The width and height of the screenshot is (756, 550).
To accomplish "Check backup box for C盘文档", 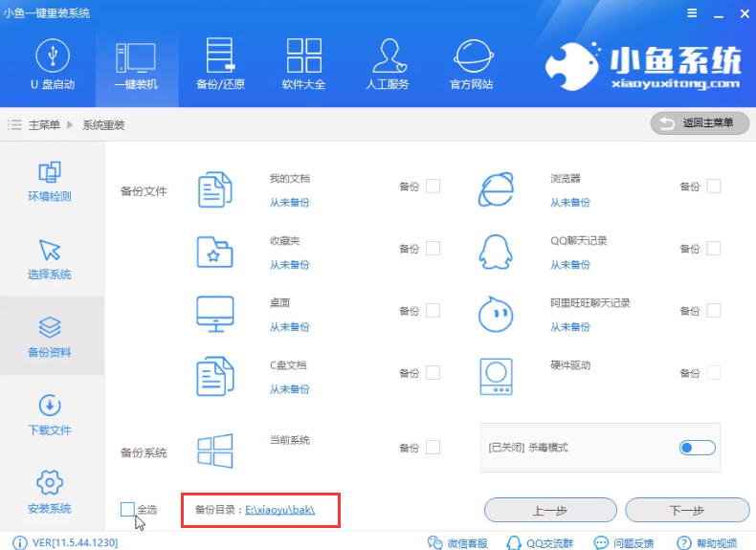I will (433, 373).
